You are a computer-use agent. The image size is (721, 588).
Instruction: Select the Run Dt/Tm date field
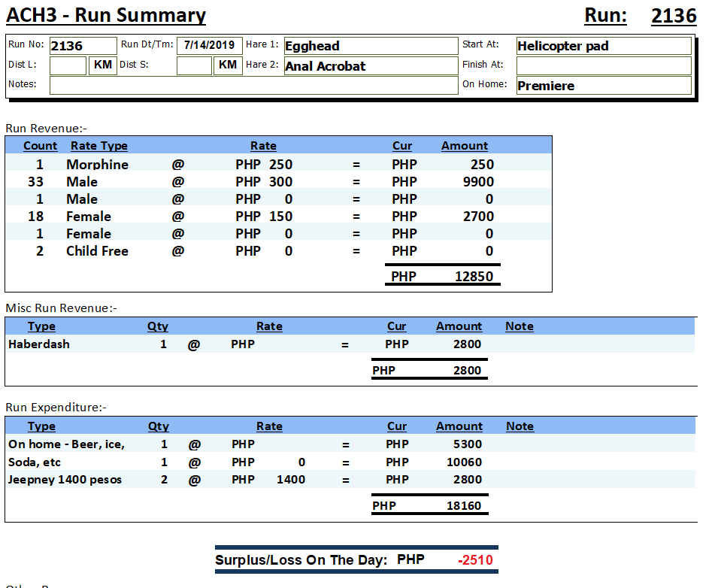[209, 45]
